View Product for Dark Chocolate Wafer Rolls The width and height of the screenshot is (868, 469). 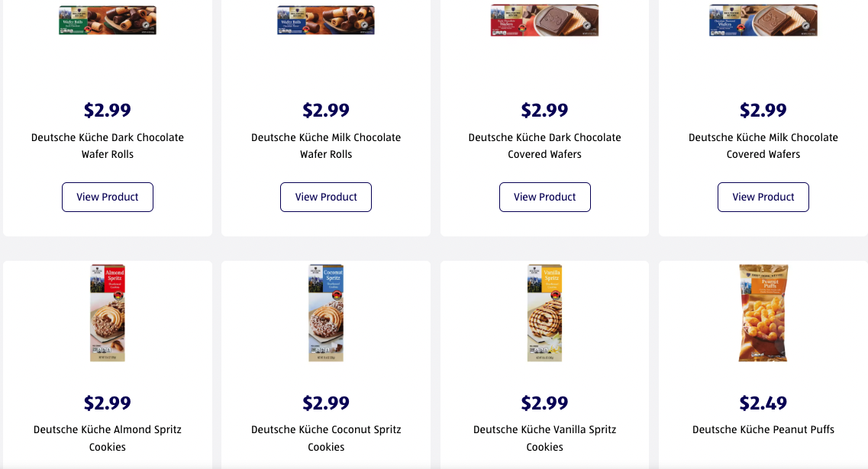coord(108,197)
